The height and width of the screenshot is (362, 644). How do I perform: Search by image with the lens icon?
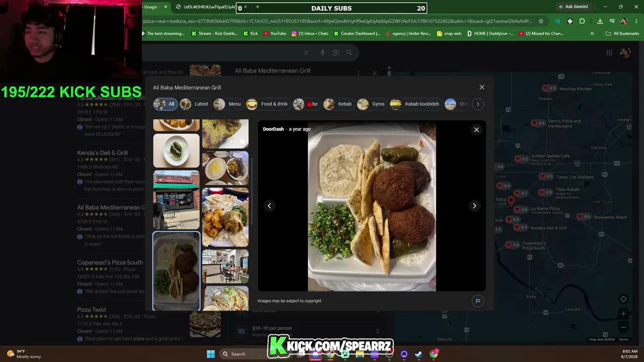[x=336, y=52]
